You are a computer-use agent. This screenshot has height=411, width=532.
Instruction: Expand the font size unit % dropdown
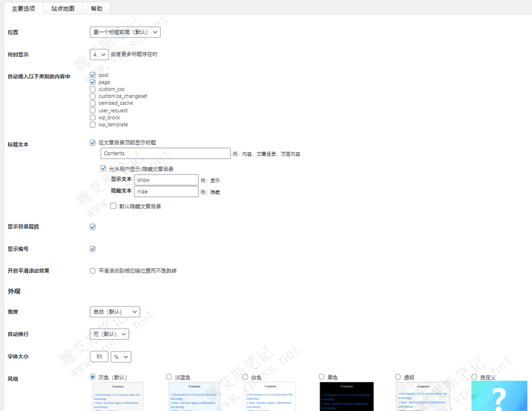coord(120,357)
